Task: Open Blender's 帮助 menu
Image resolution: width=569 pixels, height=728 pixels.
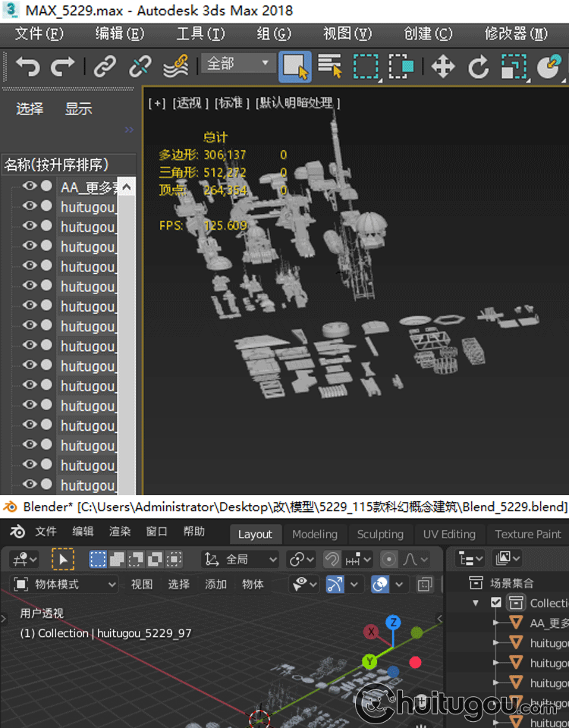Action: click(x=193, y=532)
